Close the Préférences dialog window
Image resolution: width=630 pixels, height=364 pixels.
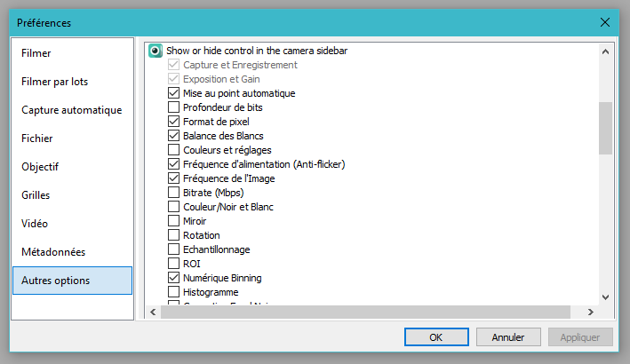pos(605,22)
